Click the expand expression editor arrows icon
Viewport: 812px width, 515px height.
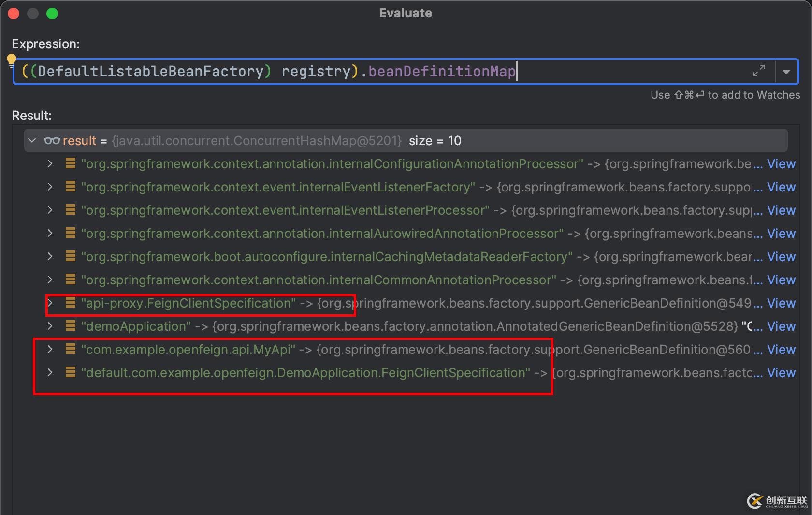759,71
